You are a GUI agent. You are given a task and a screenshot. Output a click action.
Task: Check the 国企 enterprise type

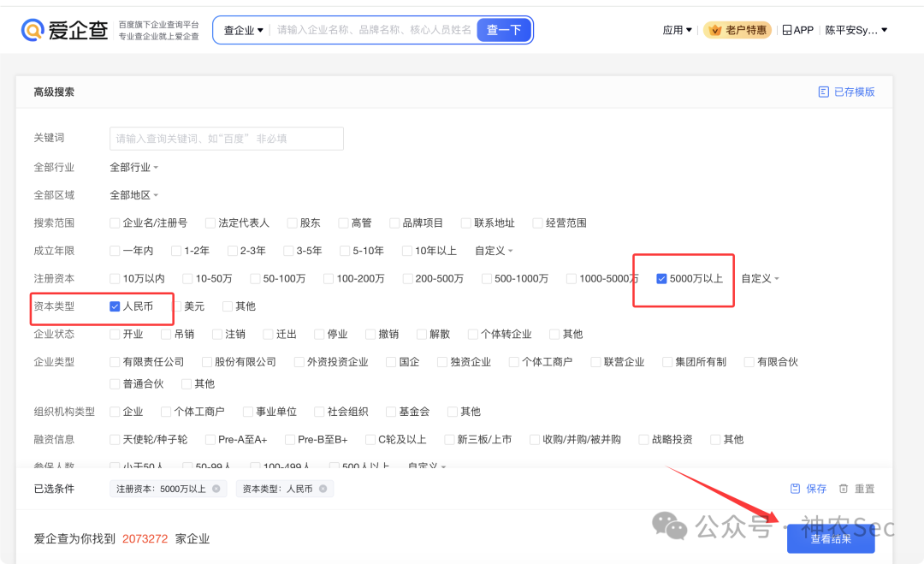[x=391, y=362]
